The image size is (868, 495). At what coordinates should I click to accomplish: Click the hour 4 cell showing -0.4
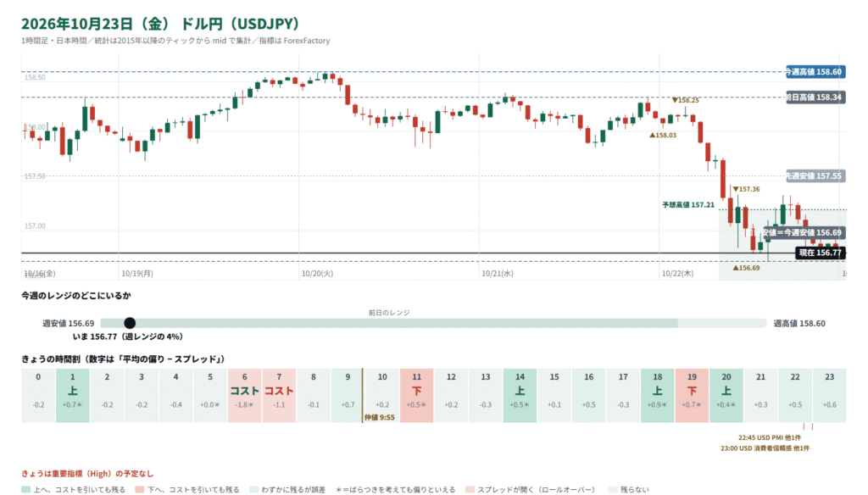tap(176, 395)
